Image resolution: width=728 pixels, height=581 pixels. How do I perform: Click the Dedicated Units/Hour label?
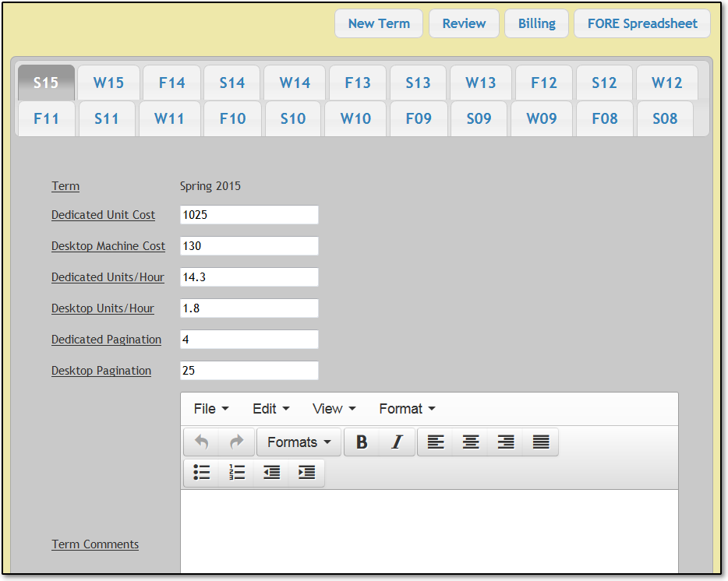108,277
